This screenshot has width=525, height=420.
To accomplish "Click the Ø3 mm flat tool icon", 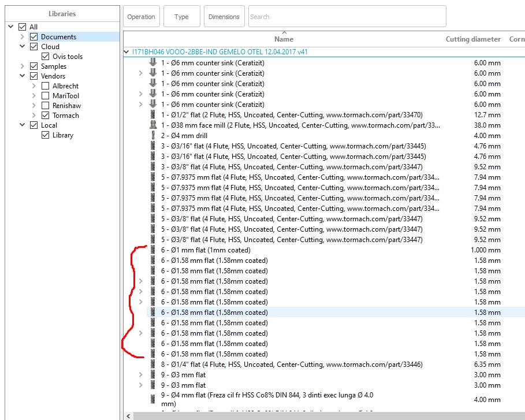I will 152,374.
